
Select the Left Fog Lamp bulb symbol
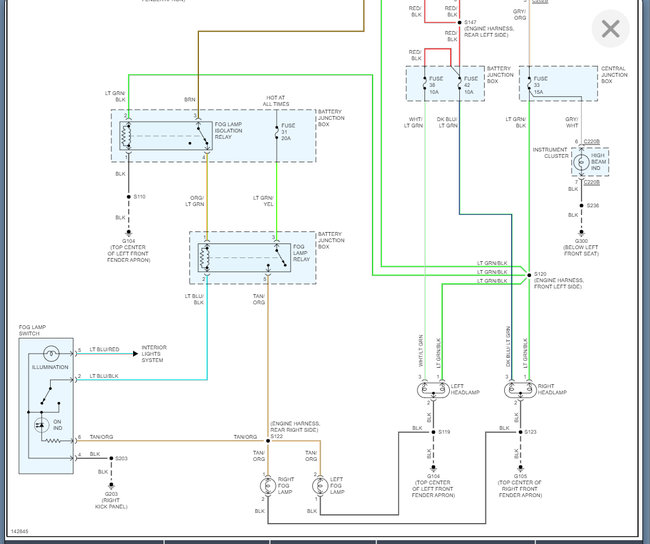[320, 486]
